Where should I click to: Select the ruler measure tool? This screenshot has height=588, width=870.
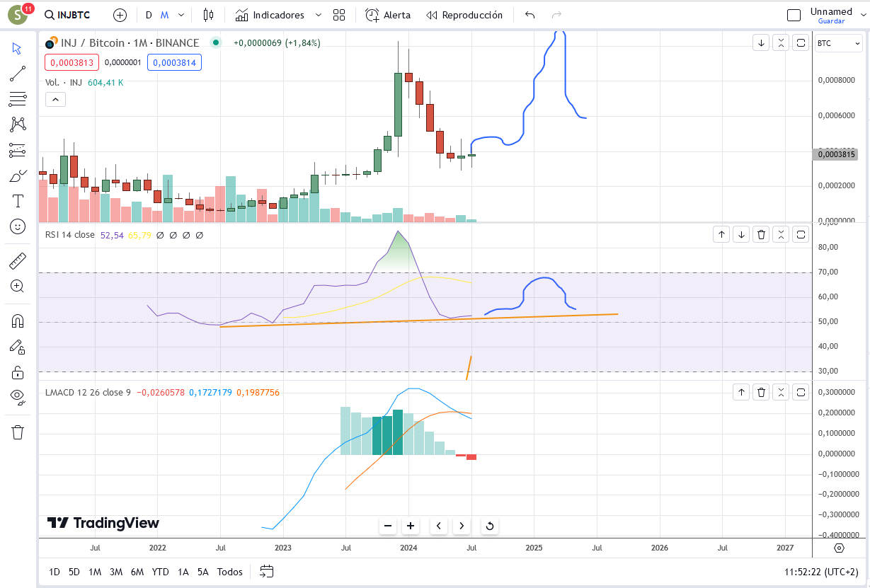pos(18,261)
